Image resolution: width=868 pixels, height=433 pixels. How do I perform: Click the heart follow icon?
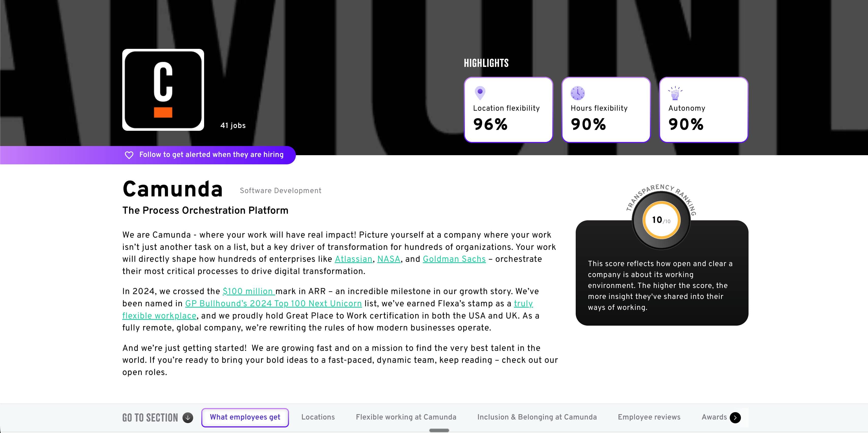click(129, 155)
